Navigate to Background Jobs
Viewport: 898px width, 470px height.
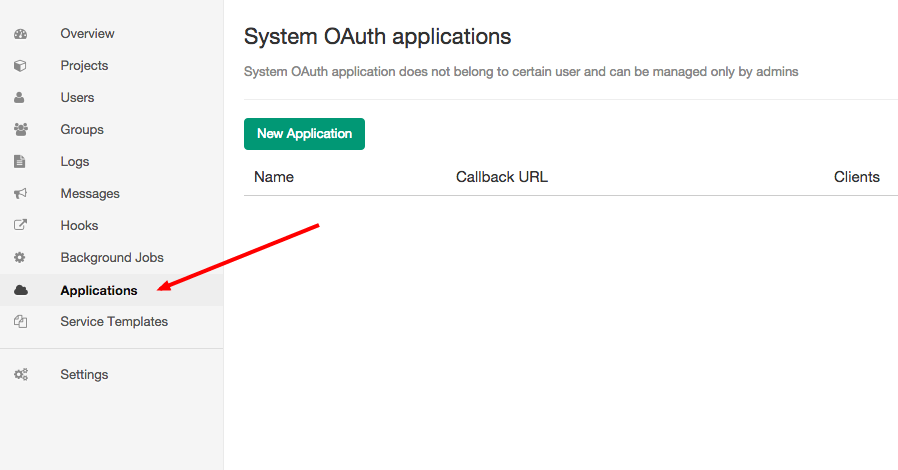coord(111,258)
